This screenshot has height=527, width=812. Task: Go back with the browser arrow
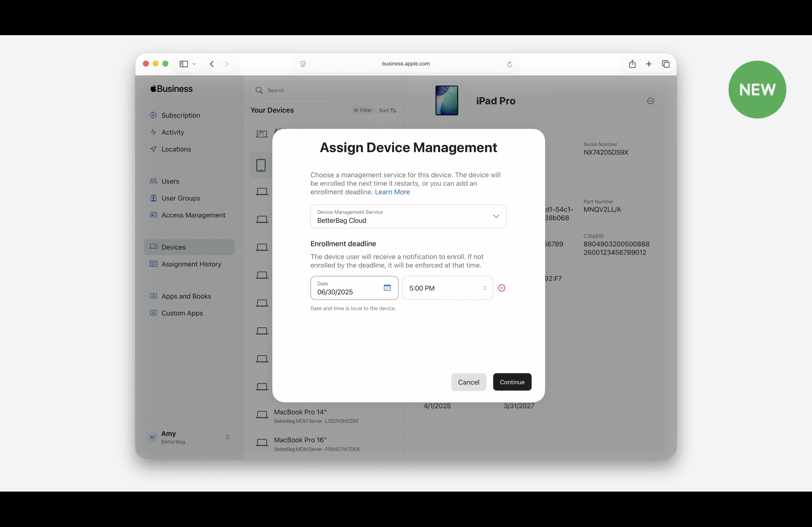212,64
